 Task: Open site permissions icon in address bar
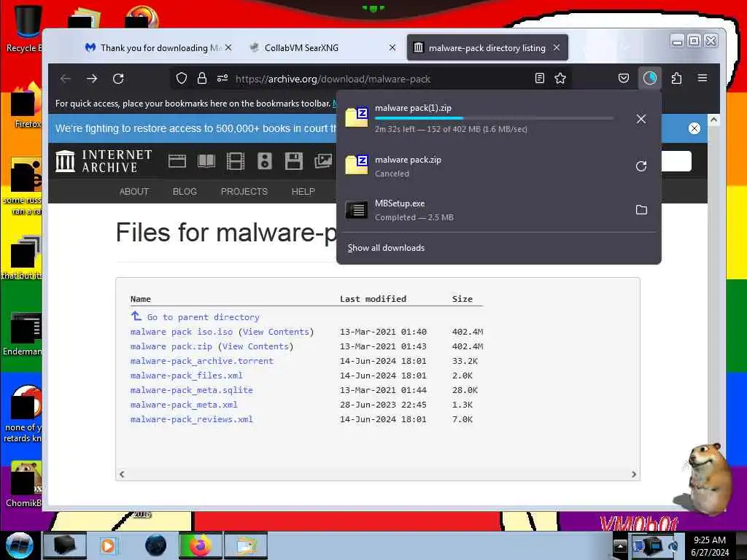[x=222, y=78]
